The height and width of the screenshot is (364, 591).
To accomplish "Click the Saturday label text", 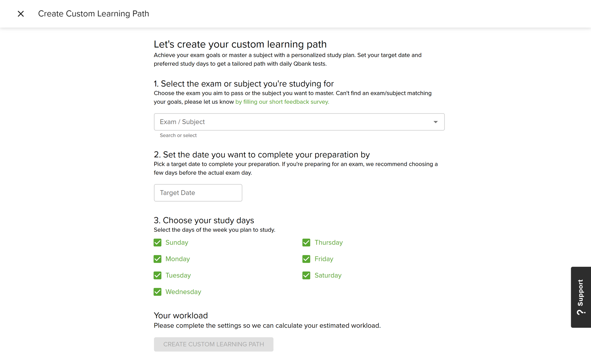I will click(x=328, y=275).
